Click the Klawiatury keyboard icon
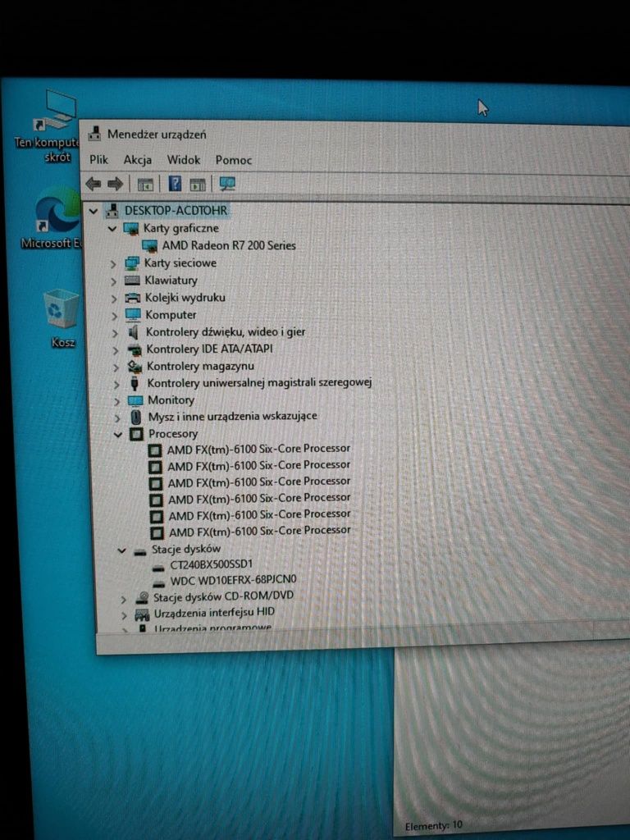 click(x=132, y=281)
